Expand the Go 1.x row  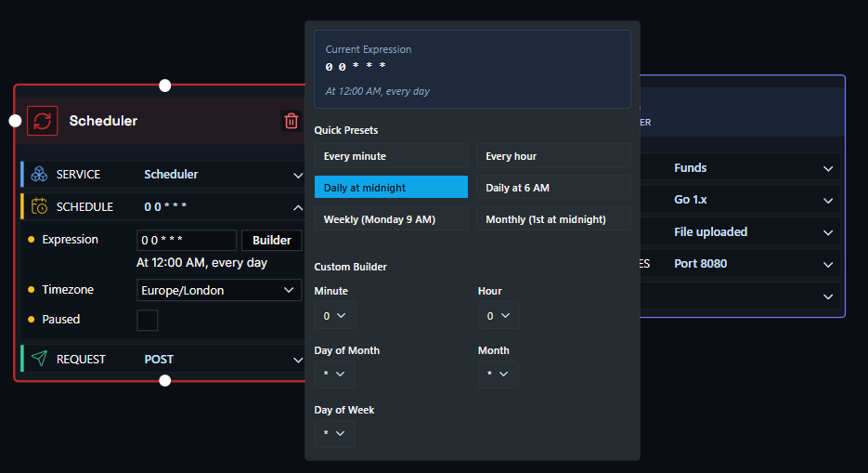pos(828,201)
